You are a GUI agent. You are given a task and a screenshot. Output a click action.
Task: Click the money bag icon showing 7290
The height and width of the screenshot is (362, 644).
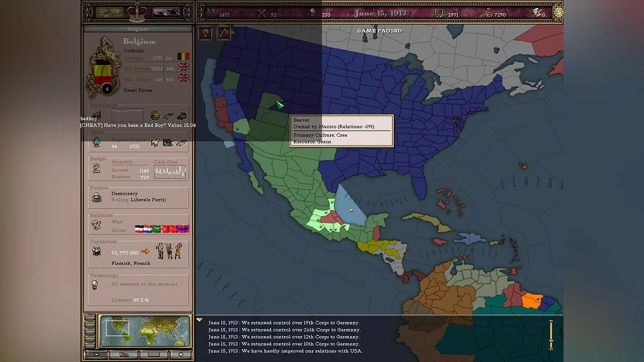click(x=488, y=13)
